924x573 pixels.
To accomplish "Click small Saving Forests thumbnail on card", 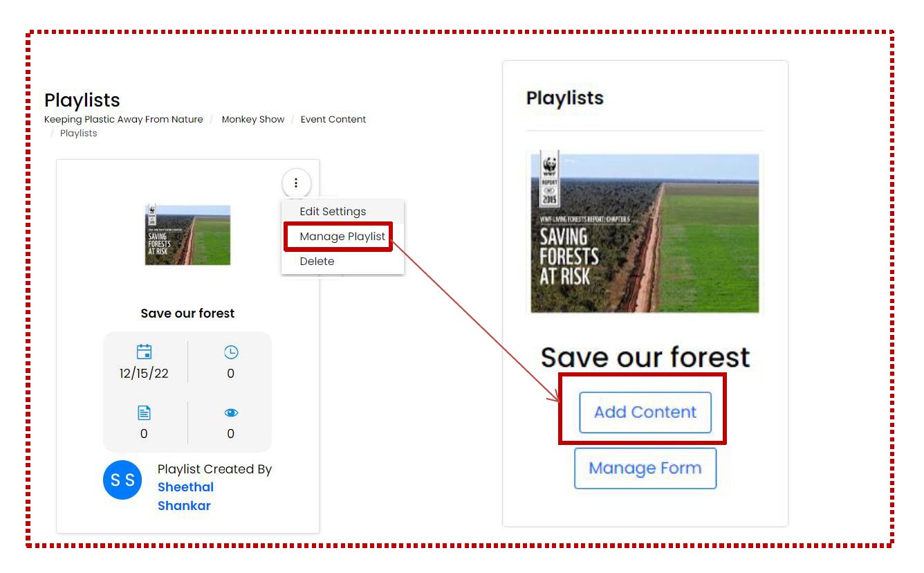I will pos(187,235).
